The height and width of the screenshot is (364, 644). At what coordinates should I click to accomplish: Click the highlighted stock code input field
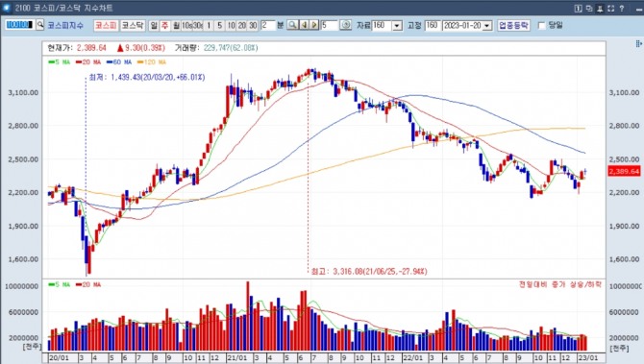(20, 25)
